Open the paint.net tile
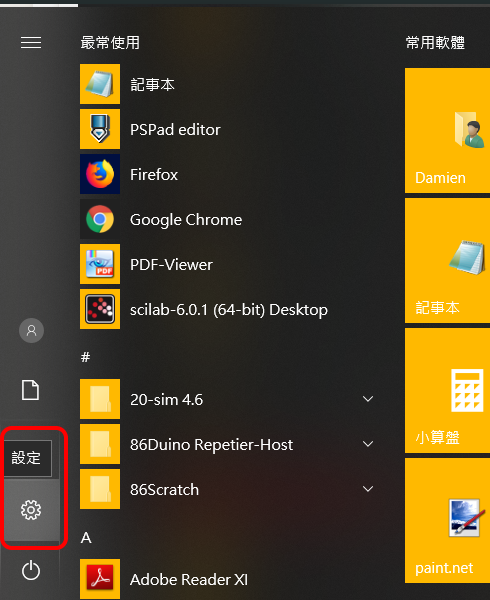Screen dimensions: 490x600 [447, 521]
